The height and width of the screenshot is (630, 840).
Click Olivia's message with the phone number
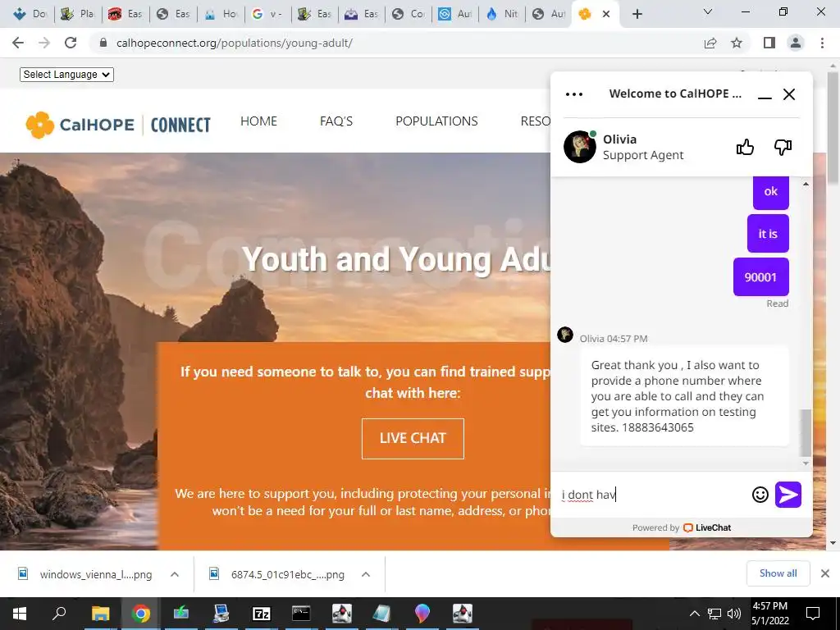point(684,396)
